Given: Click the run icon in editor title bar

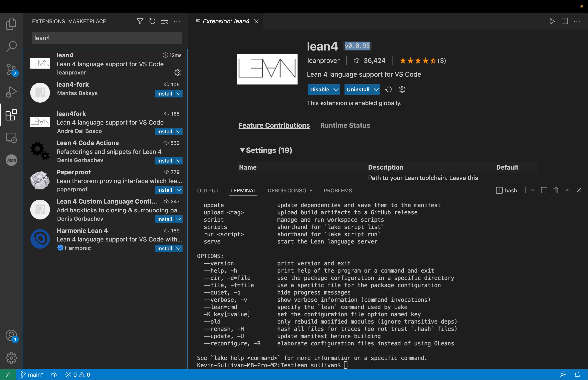Looking at the screenshot, I should pyautogui.click(x=552, y=21).
